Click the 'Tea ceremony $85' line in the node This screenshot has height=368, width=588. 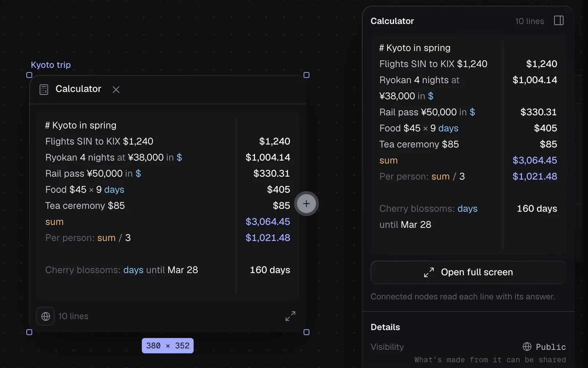85,206
